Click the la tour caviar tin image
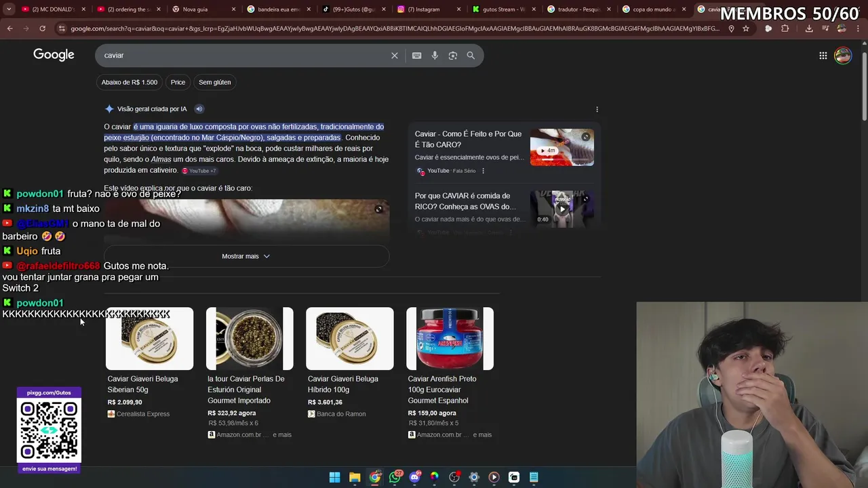Screen dimensions: 868x488 [x=250, y=339]
